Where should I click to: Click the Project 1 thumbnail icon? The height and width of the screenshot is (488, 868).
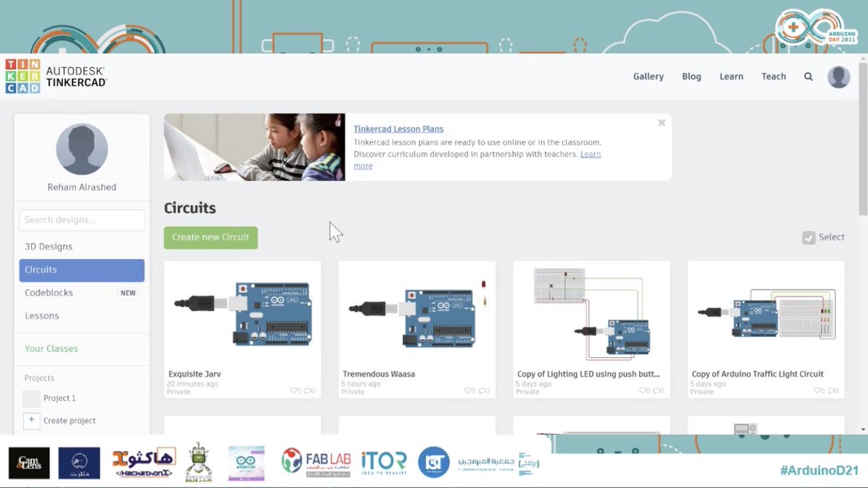(32, 398)
